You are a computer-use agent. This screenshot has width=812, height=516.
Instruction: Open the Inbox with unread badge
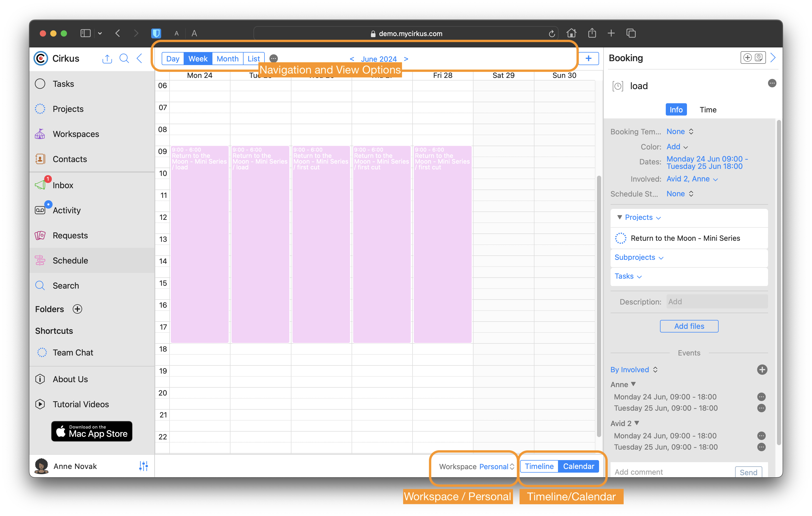[x=63, y=185]
